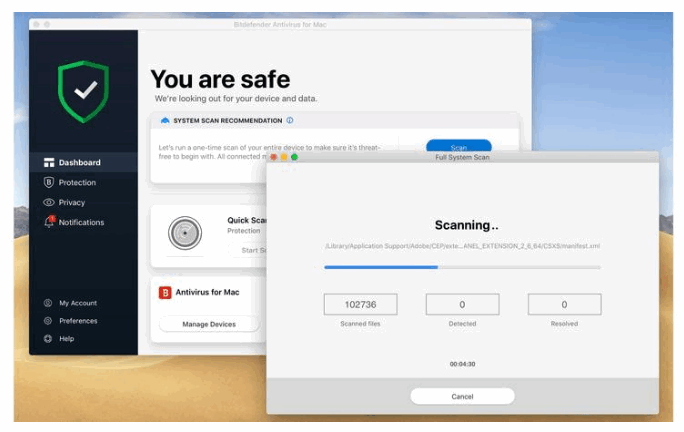Click the green shield checkmark logo
The width and height of the screenshot is (684, 432).
(83, 92)
